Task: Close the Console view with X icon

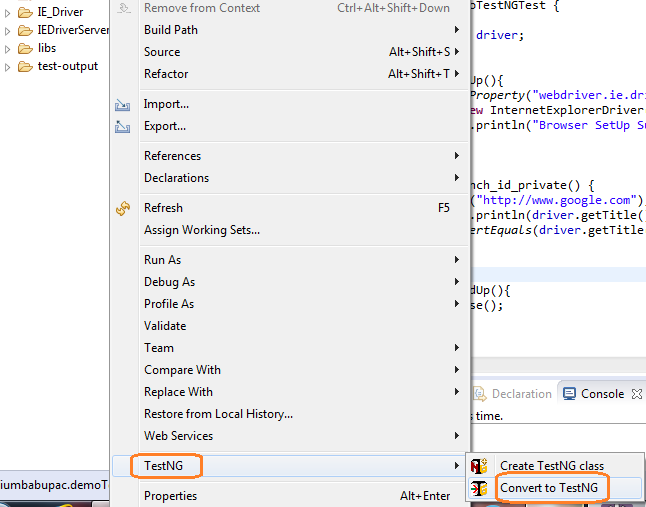Action: coord(637,394)
